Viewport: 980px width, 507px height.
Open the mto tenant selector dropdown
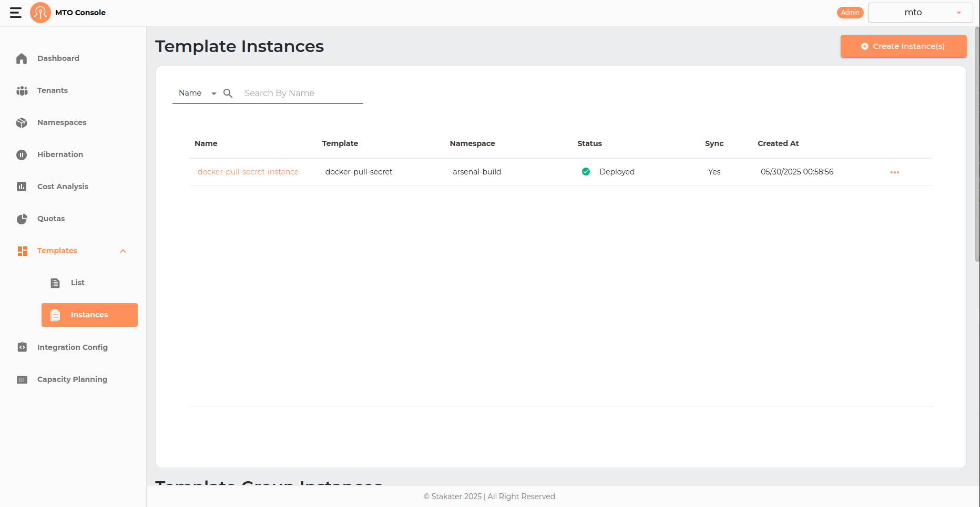(x=920, y=13)
